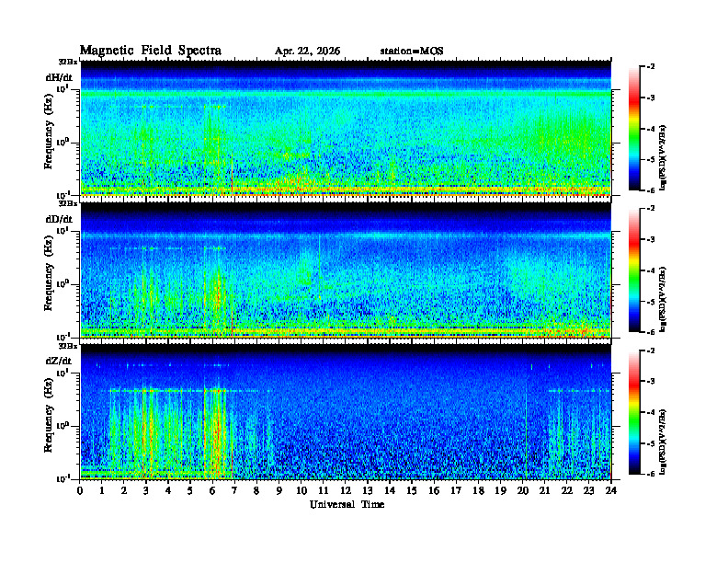Click the -6 tick on dH/dt color scale
728x563 pixels.
[x=652, y=190]
